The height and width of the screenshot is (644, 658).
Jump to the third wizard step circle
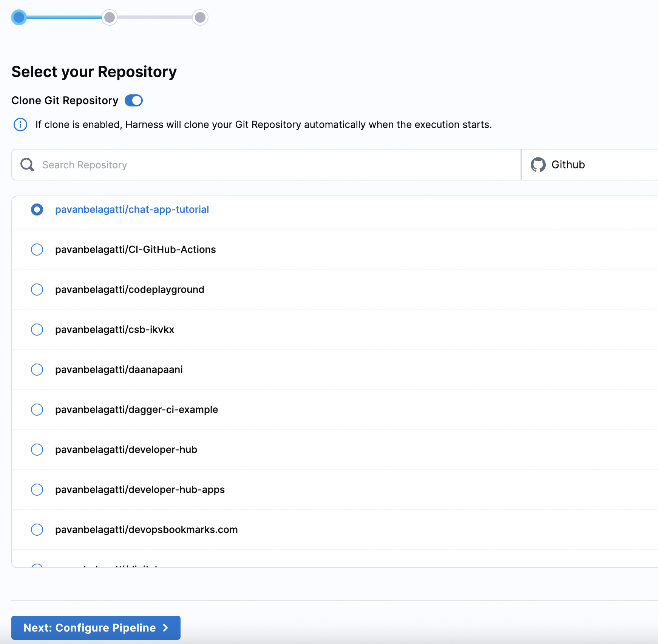pyautogui.click(x=200, y=17)
